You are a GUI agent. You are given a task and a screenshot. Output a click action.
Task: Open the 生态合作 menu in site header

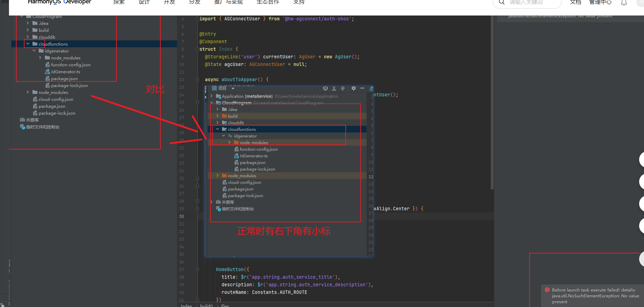tap(268, 2)
